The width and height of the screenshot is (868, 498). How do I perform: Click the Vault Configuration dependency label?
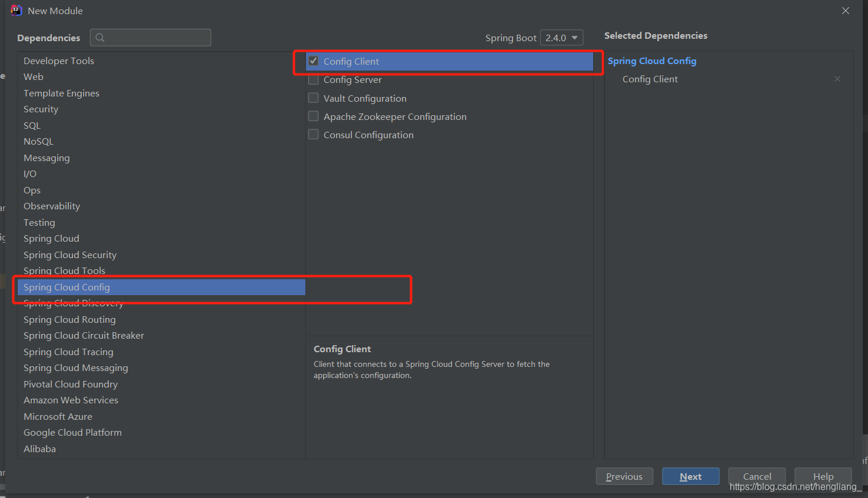tap(365, 98)
